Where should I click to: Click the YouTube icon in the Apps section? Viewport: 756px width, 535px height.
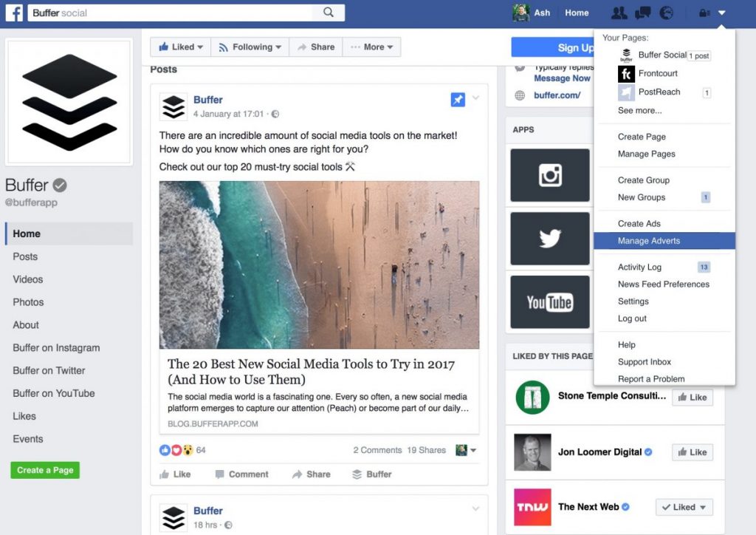(x=549, y=301)
